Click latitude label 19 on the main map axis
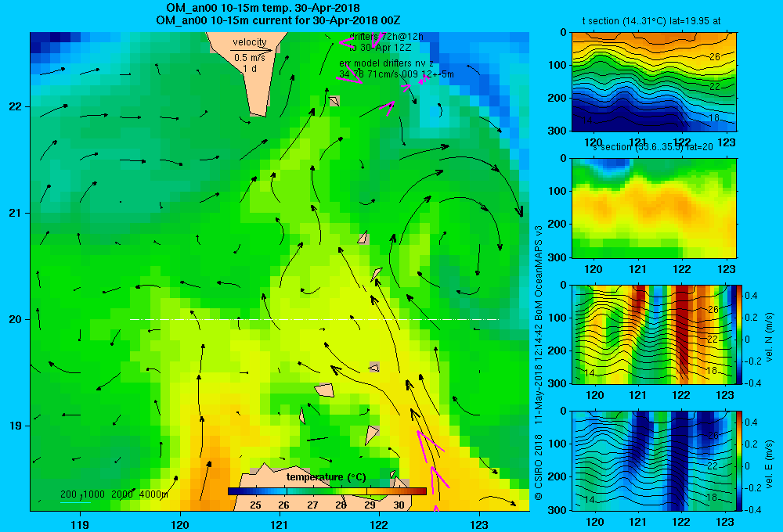 pos(16,426)
